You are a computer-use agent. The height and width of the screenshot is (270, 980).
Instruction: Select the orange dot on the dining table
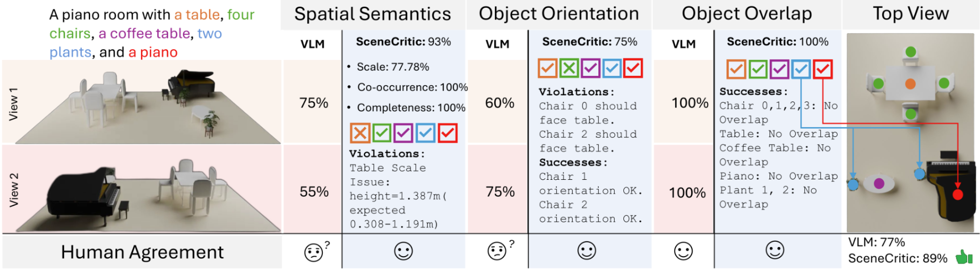pyautogui.click(x=910, y=84)
